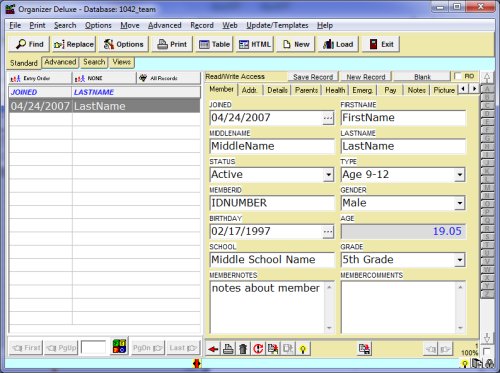This screenshot has height=373, width=500.
Task: Click the Exit toolbar button
Action: (x=381, y=44)
